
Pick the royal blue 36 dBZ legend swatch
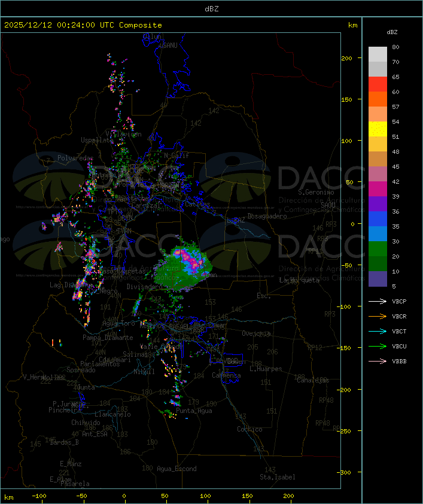378,219
